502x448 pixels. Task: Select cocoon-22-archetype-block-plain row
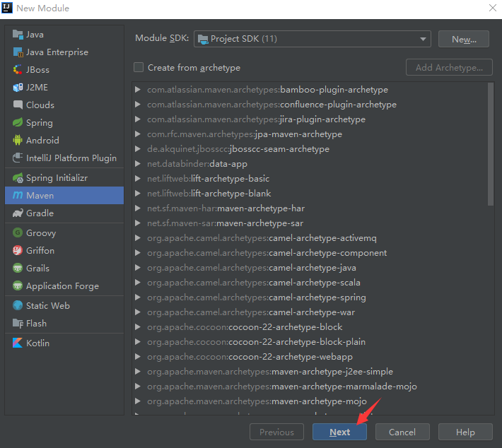click(x=309, y=342)
